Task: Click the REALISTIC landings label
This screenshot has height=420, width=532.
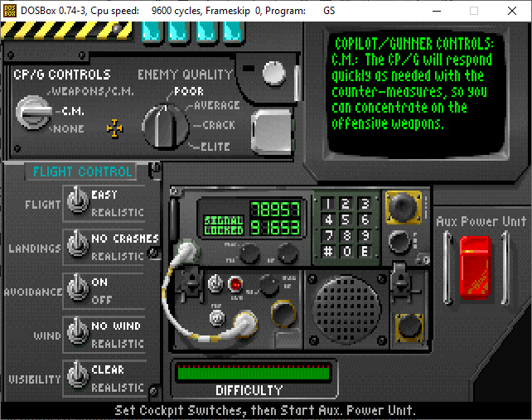Action: point(118,256)
